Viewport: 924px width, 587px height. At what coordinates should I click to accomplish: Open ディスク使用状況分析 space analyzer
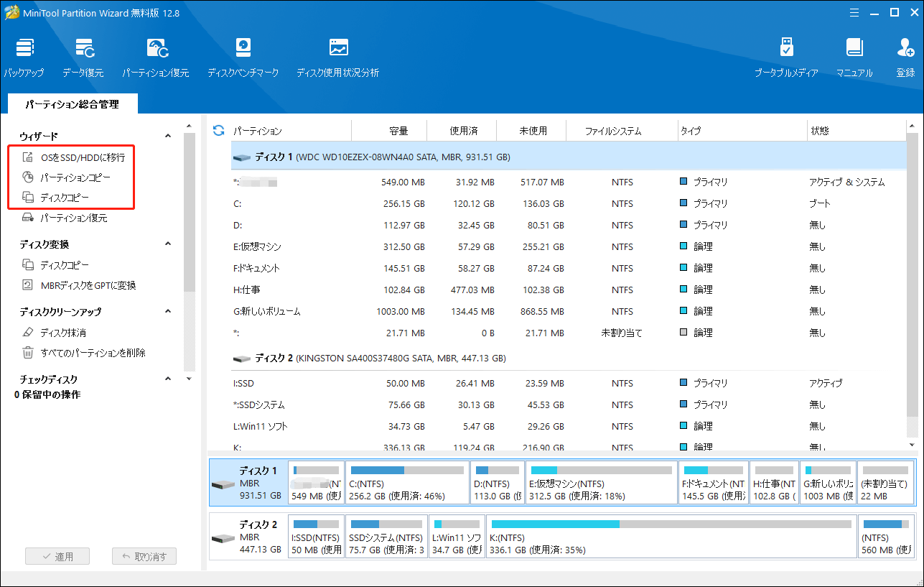(338, 57)
